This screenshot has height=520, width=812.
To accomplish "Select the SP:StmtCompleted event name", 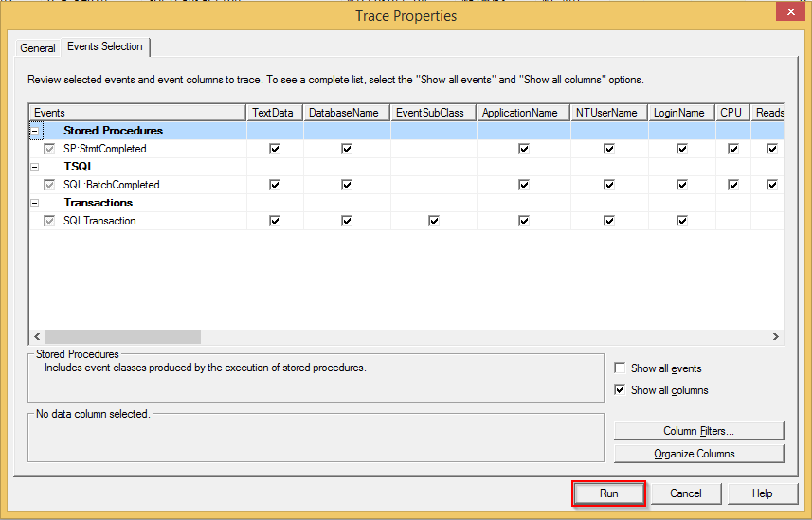I will pos(104,149).
